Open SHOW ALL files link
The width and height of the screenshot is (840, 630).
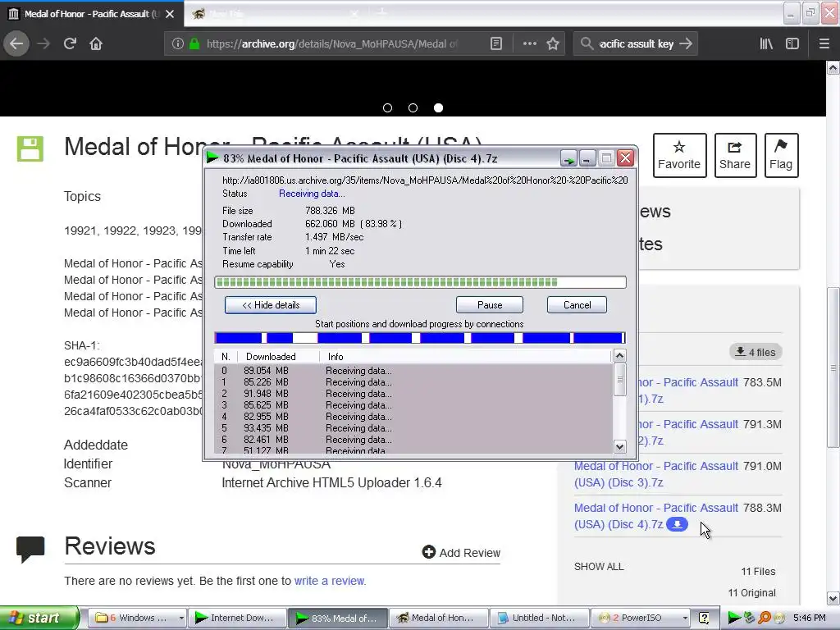[599, 566]
